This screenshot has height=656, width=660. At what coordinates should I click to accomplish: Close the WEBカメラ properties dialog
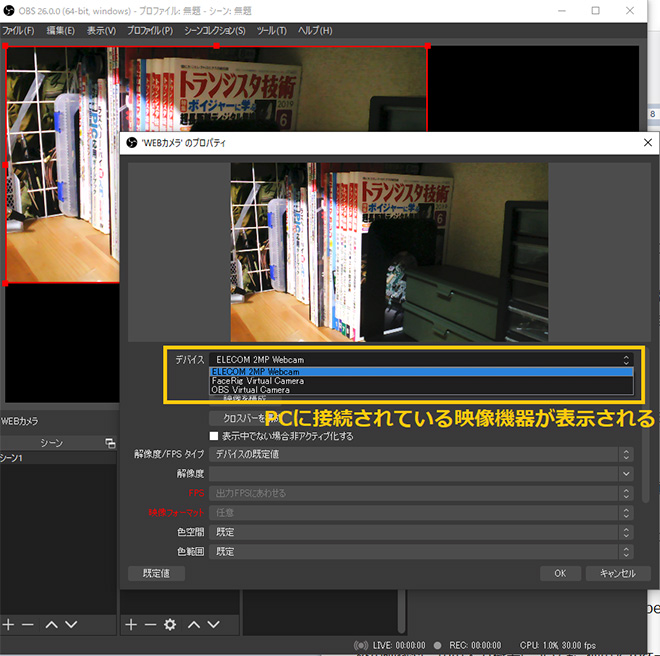[x=648, y=143]
